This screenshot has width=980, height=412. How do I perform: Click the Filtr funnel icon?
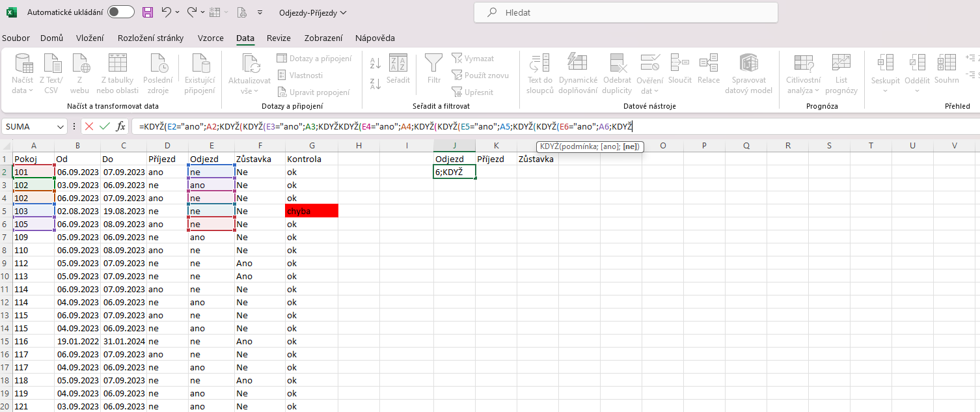pos(434,70)
